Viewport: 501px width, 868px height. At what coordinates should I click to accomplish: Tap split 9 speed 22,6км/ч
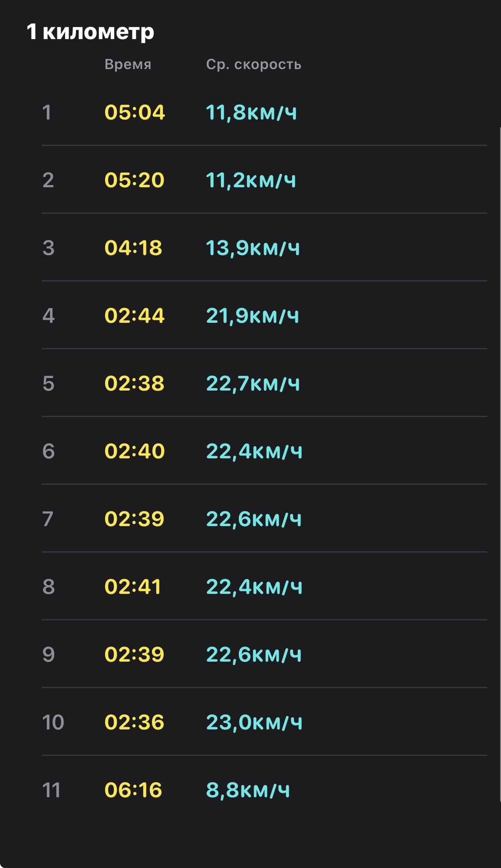click(254, 655)
